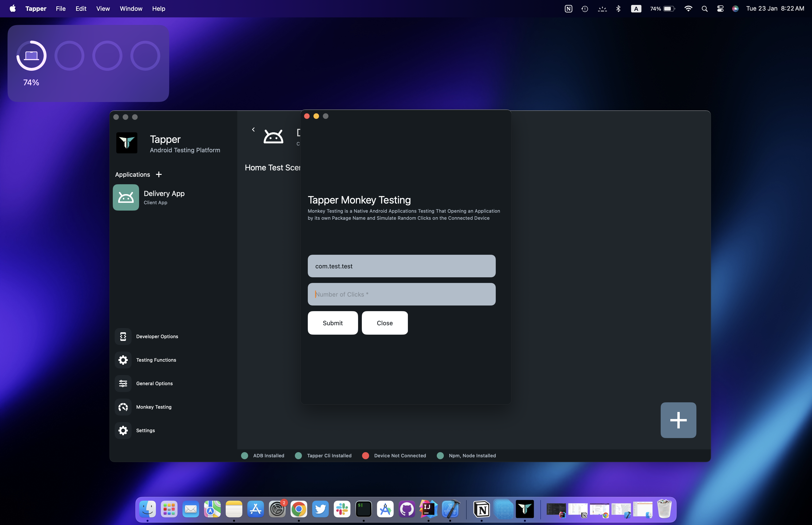
Task: Open Testing Functions gear icon
Action: click(x=123, y=360)
